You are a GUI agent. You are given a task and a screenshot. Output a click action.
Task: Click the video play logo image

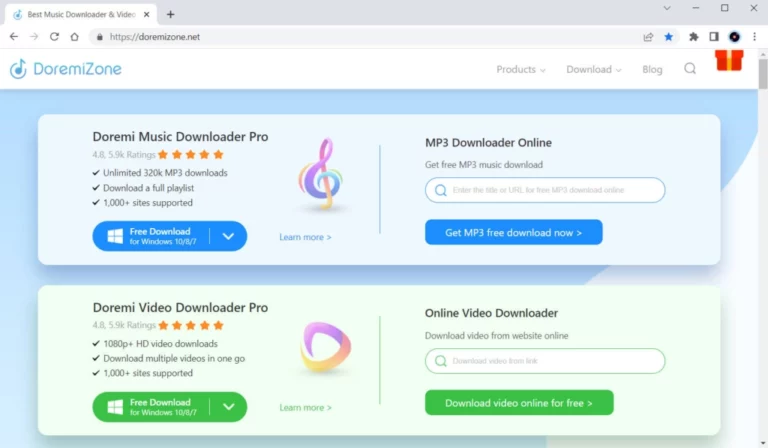(325, 347)
